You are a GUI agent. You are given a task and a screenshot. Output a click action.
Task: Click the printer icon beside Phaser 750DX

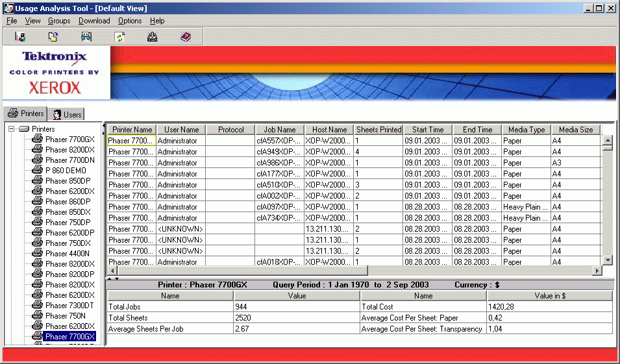point(38,243)
